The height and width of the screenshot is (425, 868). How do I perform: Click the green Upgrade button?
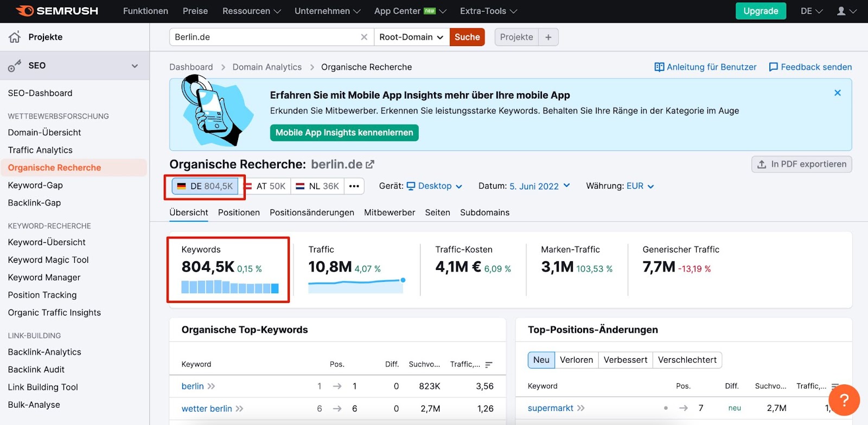pyautogui.click(x=761, y=11)
